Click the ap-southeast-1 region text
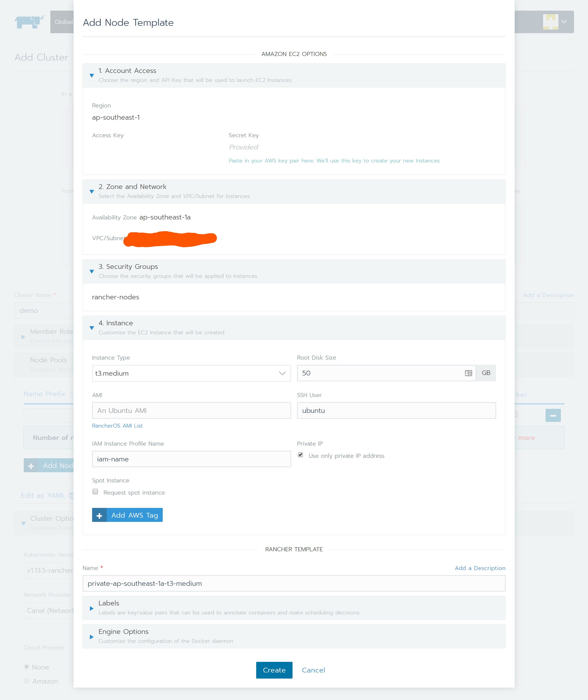Screen dimensions: 588x700 click(x=116, y=117)
